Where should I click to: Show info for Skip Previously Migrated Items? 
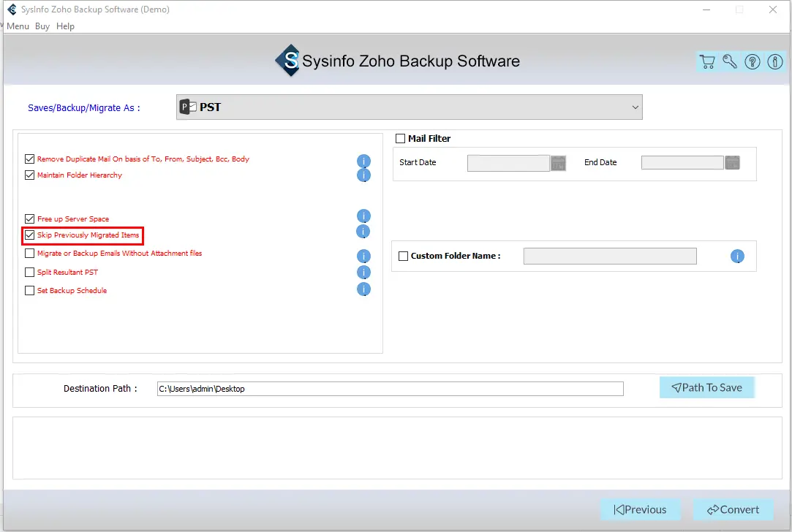[x=363, y=231]
